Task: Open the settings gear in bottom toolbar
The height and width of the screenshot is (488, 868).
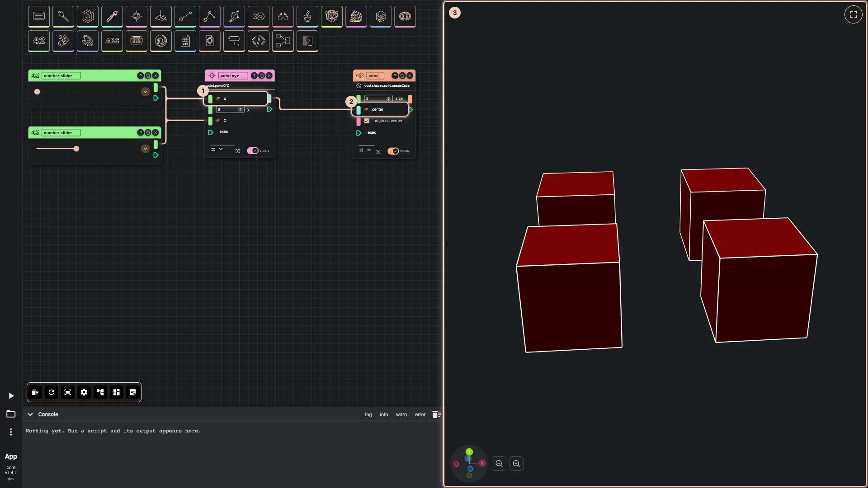Action: click(x=84, y=392)
